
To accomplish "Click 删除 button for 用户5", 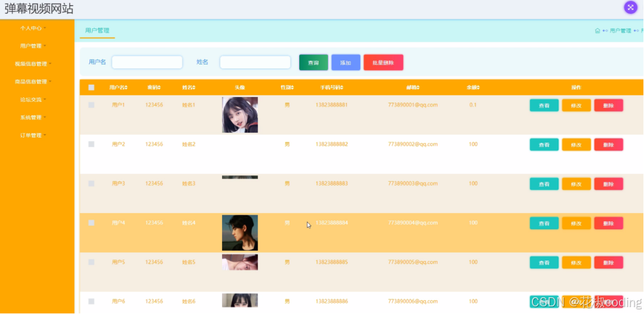I will coord(609,262).
